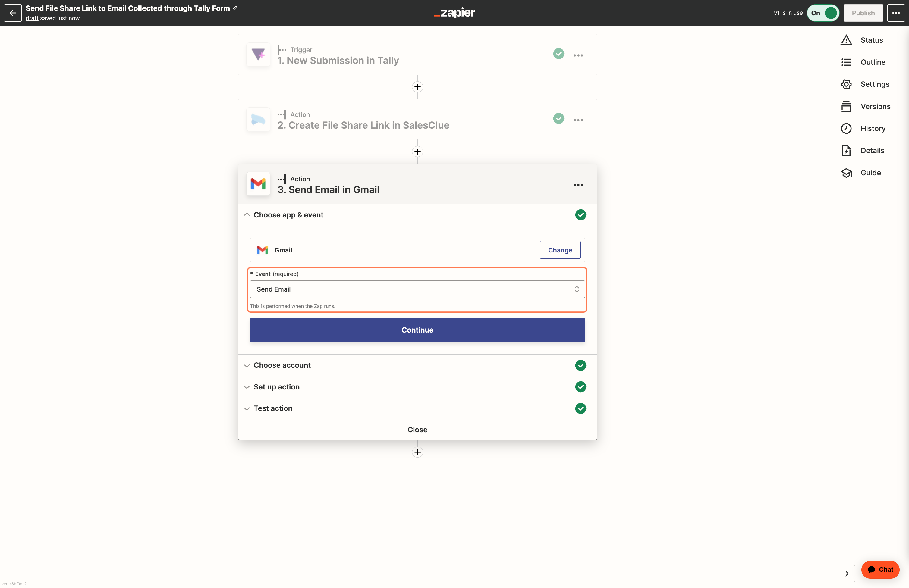Click the Continue button

pyautogui.click(x=417, y=330)
